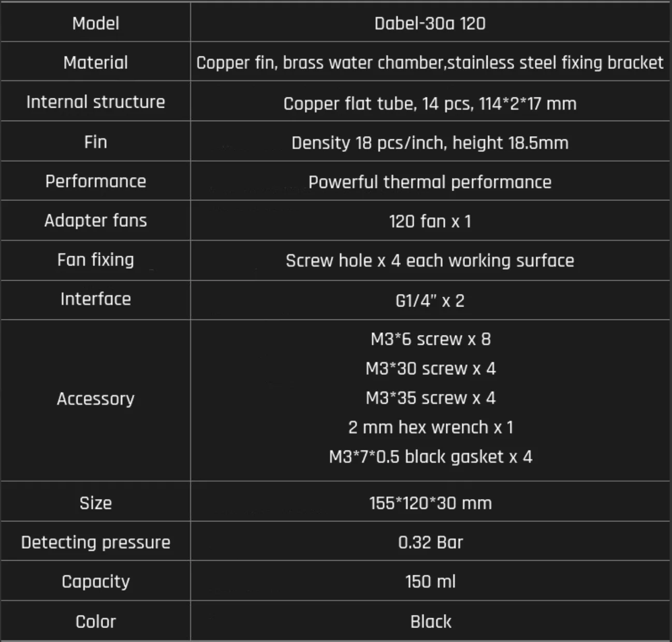Select Powerful thermal performance text
This screenshot has height=642, width=672.
tap(430, 182)
